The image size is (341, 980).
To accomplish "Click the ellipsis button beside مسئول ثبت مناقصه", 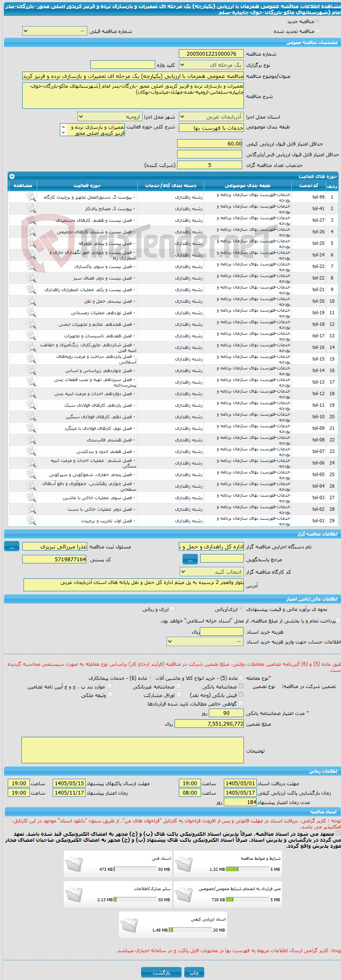I will click(12, 546).
